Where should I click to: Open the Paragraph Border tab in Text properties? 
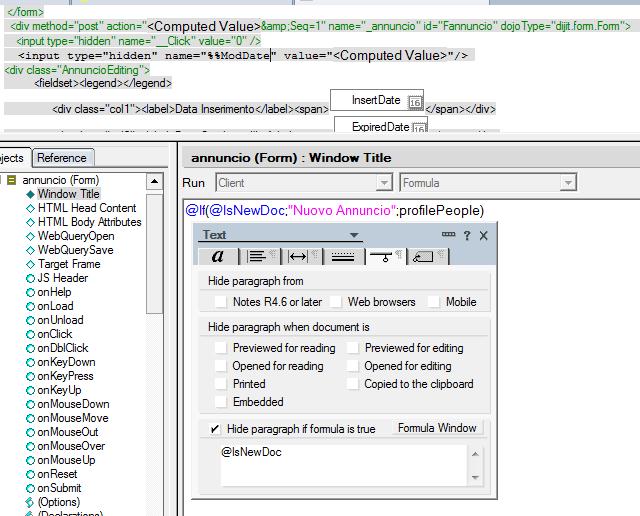click(343, 256)
